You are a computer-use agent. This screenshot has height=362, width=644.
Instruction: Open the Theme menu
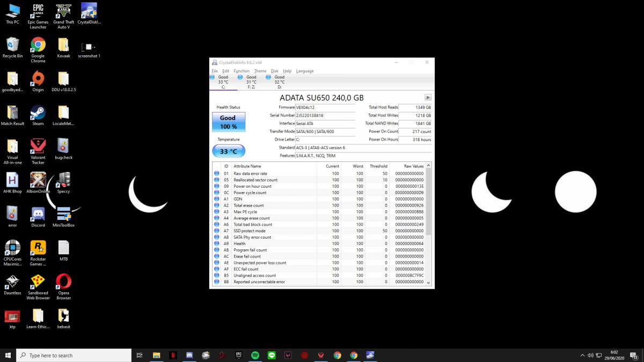point(260,71)
